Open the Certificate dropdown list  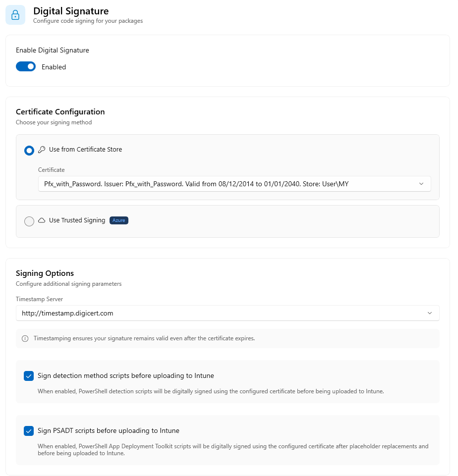point(234,184)
